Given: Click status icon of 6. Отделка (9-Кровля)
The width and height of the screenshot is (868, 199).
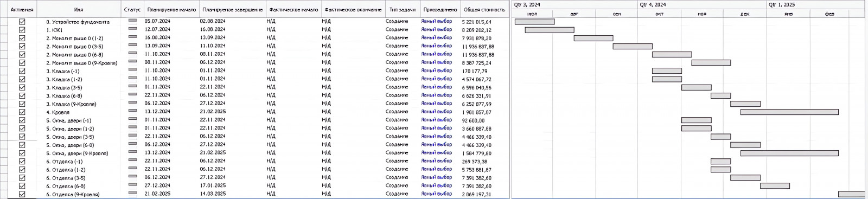Looking at the screenshot, I should pyautogui.click(x=132, y=192).
